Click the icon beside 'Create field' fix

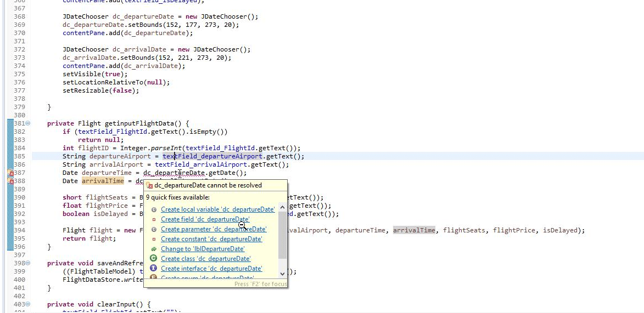tap(154, 219)
